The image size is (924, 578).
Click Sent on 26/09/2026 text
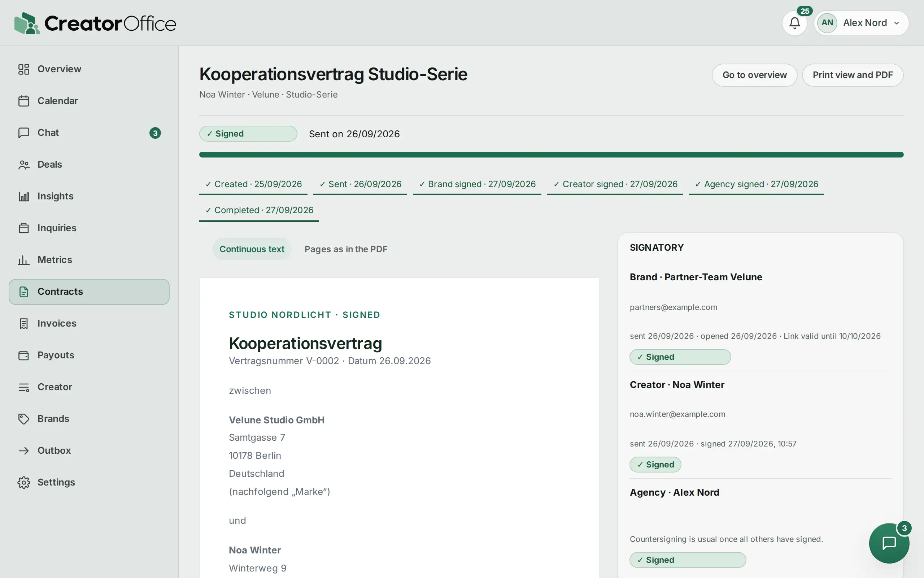click(354, 134)
